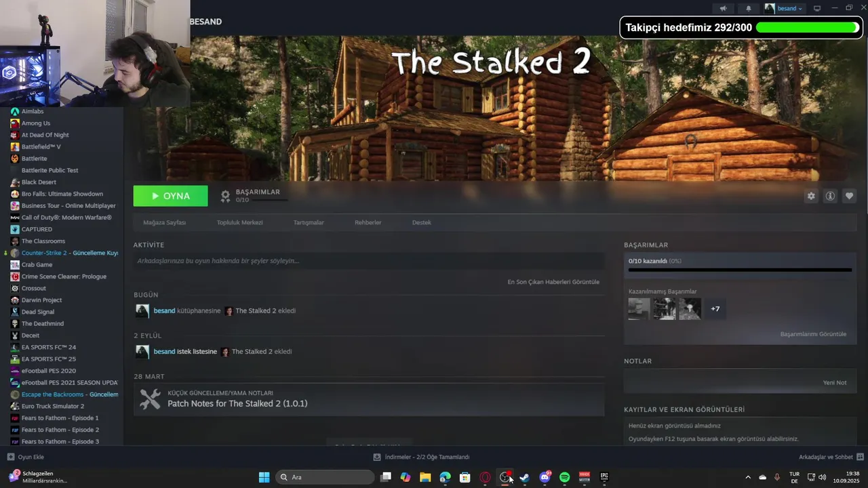Select The Deathmind in library
The image size is (868, 488).
point(43,324)
